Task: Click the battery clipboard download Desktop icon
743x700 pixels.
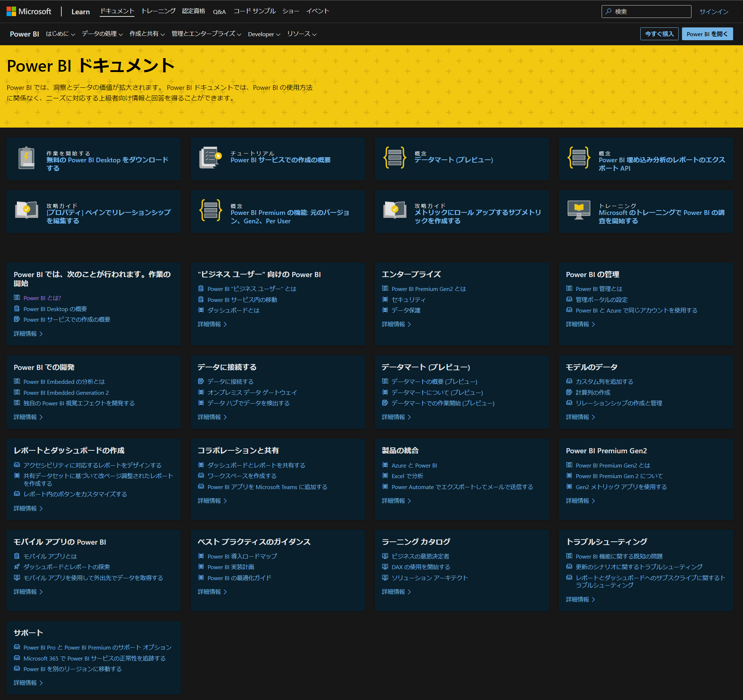Action: coord(27,158)
